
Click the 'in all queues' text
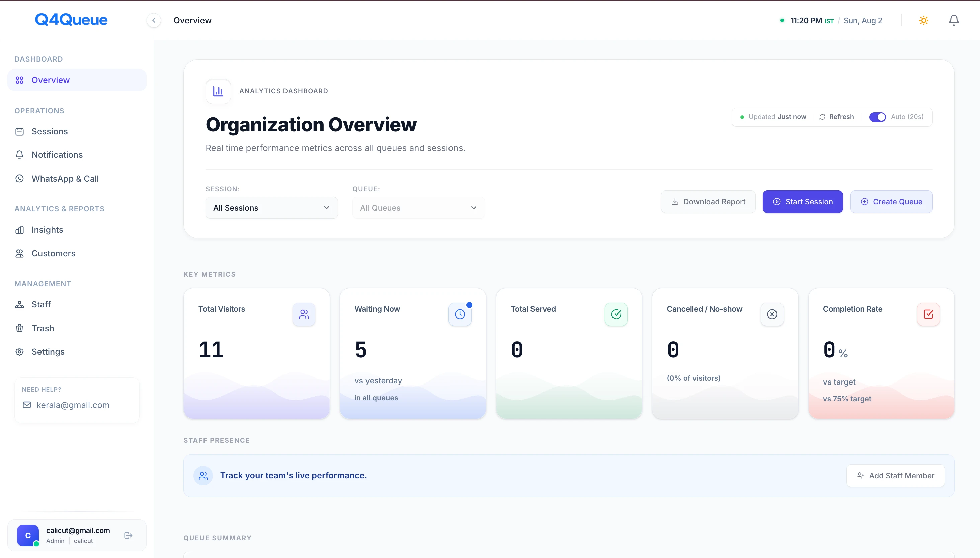pyautogui.click(x=376, y=398)
